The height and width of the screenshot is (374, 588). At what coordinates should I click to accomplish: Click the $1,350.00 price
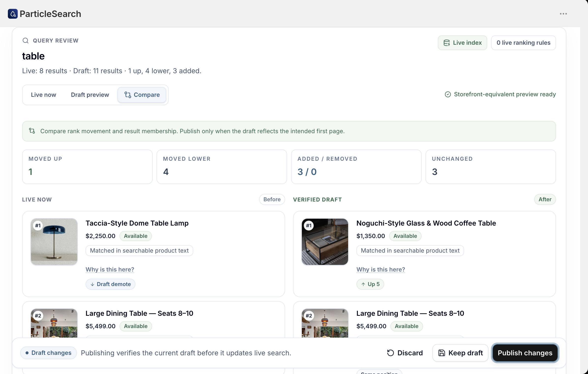point(371,236)
